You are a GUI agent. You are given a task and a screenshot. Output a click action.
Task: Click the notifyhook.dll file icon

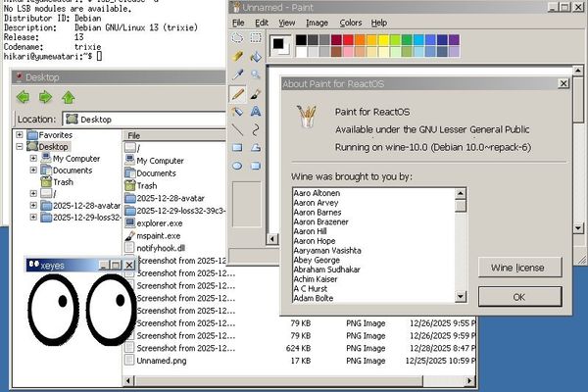point(129,248)
